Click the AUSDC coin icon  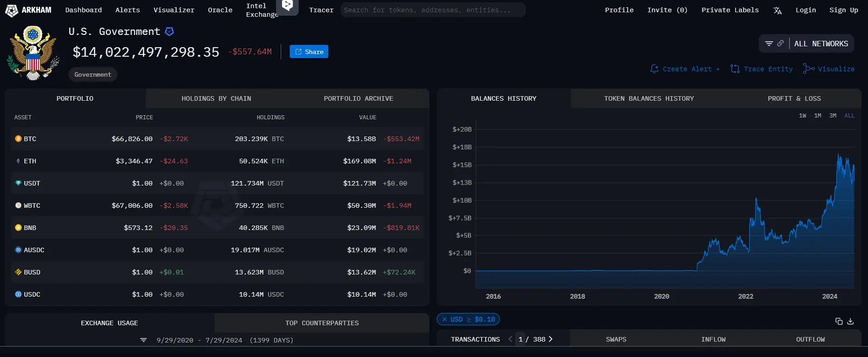(18, 250)
